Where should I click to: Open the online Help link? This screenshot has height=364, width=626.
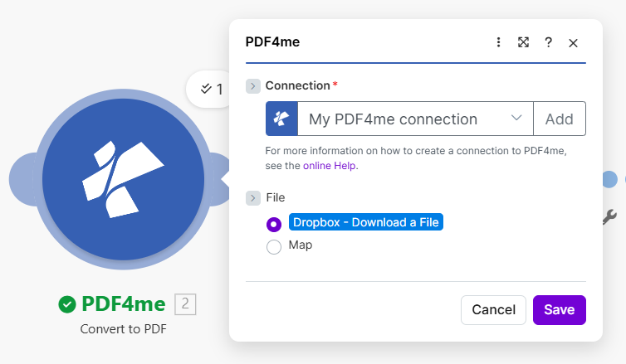[330, 166]
